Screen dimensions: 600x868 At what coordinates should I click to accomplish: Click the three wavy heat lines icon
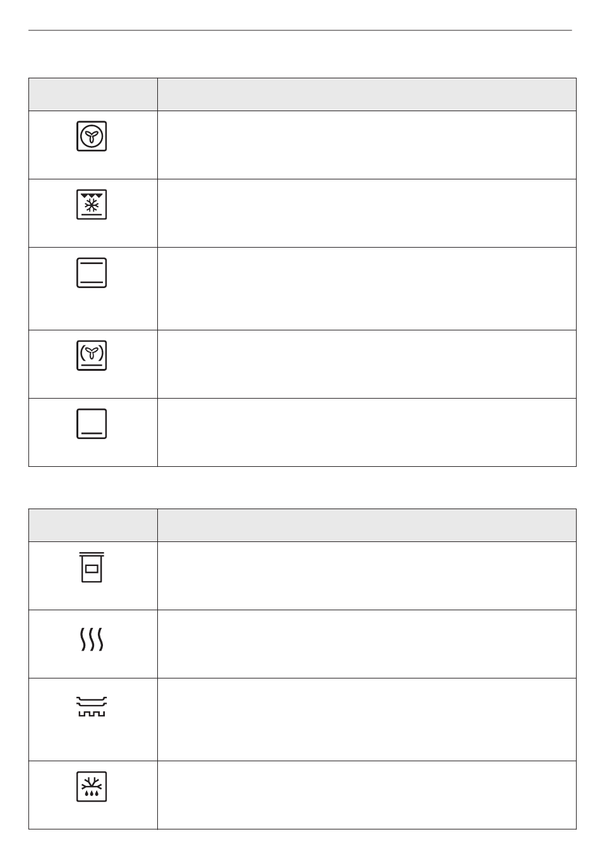point(92,640)
